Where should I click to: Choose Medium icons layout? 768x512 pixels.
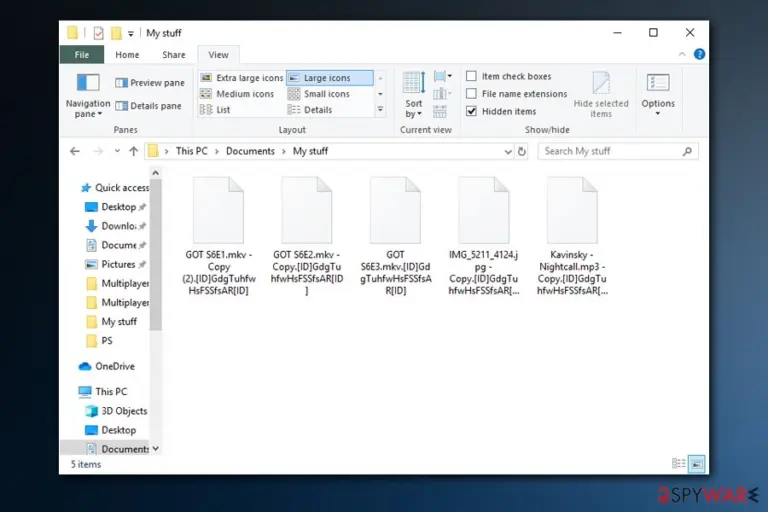point(238,94)
